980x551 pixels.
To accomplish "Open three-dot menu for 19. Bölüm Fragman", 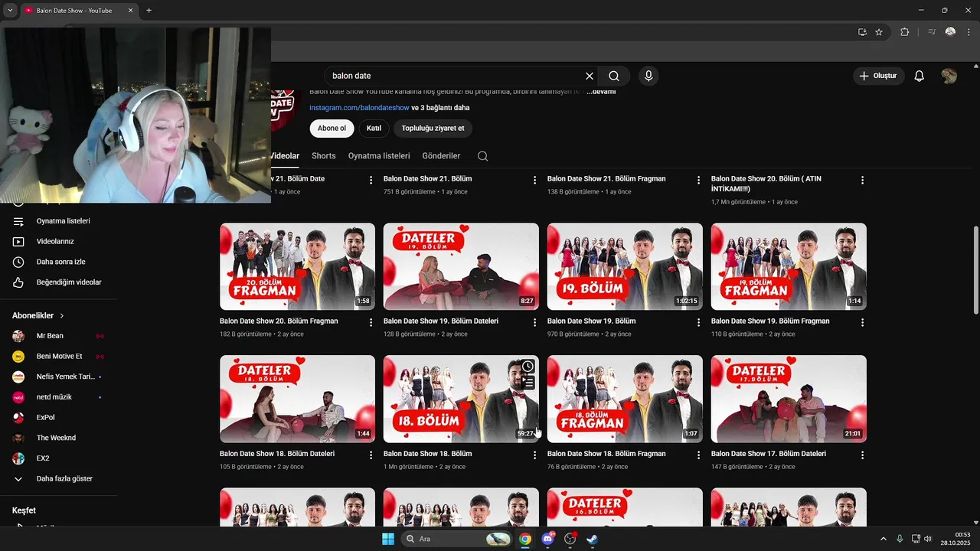I will pyautogui.click(x=862, y=322).
